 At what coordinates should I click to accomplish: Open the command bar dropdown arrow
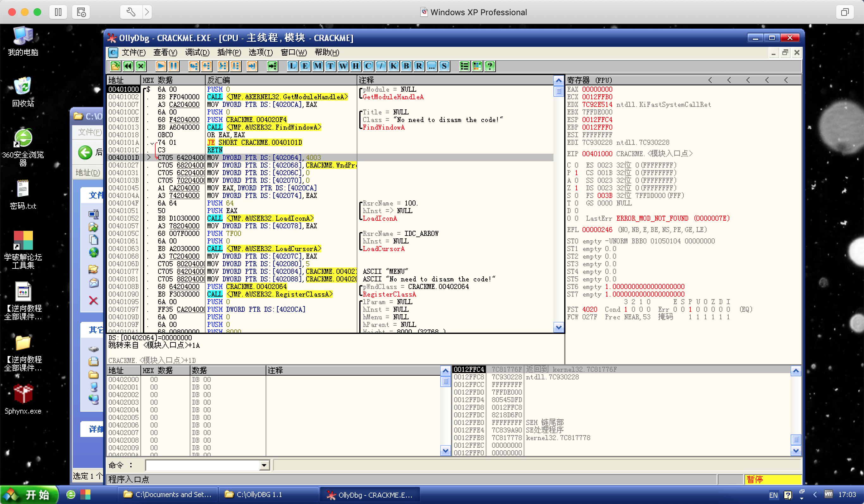264,465
